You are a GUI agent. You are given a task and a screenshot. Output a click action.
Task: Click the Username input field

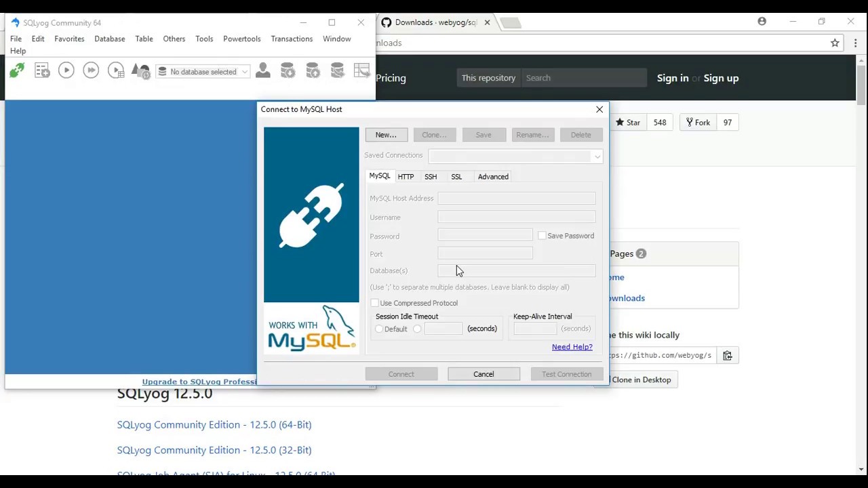(517, 218)
